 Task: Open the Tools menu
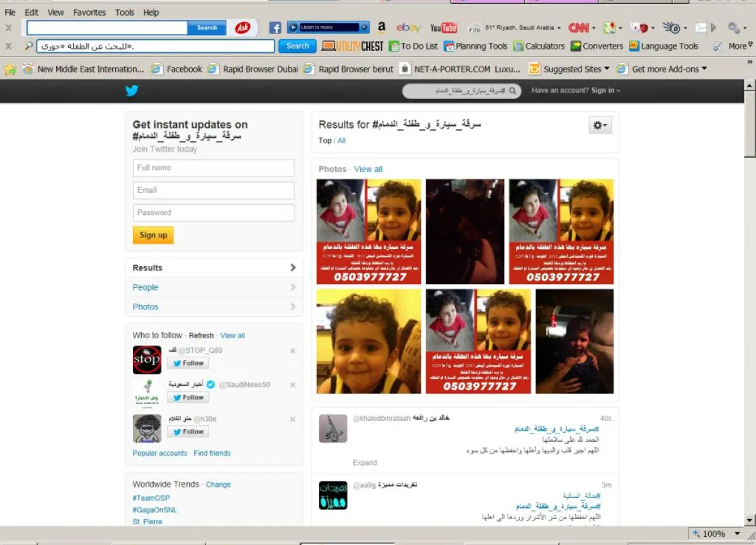click(125, 12)
